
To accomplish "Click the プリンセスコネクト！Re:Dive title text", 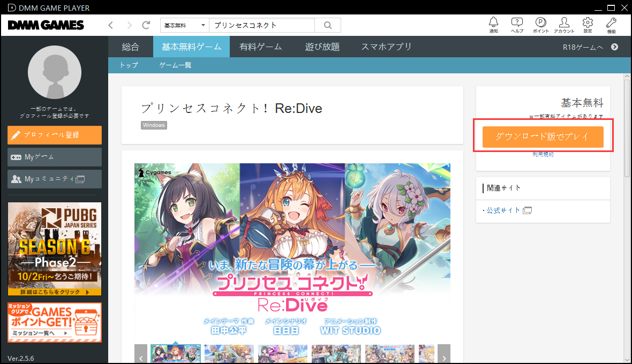I will 232,108.
